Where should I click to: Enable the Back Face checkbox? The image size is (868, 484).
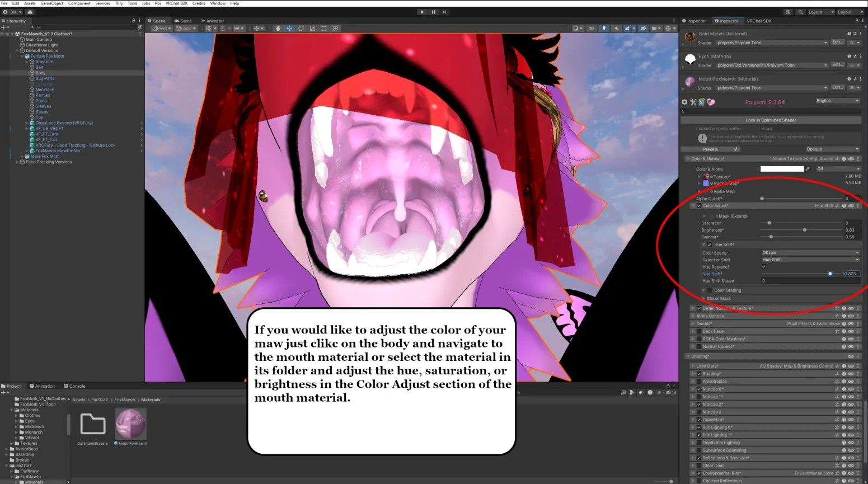699,331
